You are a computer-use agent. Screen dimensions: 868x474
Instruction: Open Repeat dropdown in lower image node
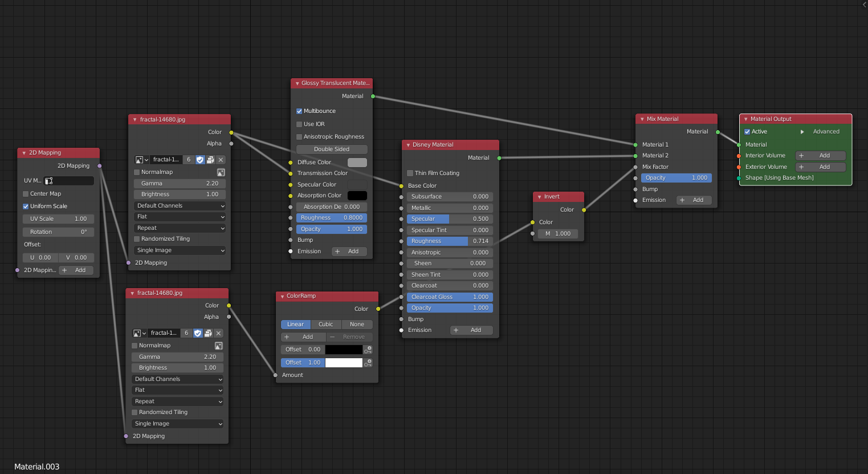click(178, 402)
